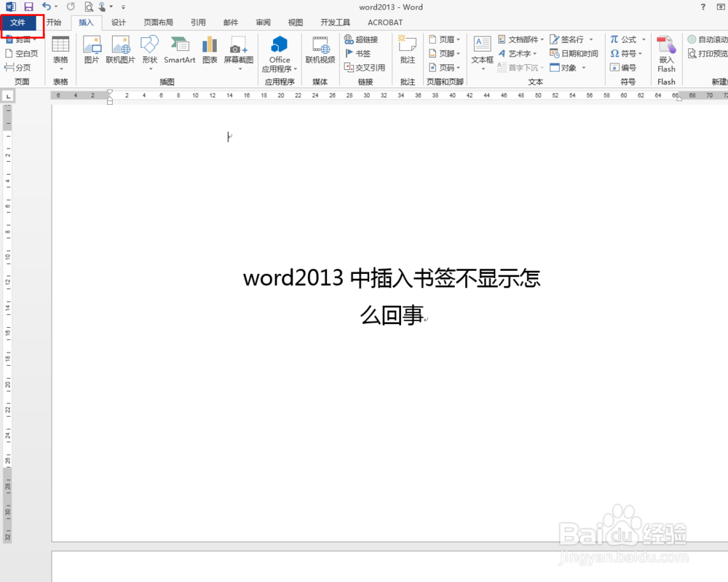The height and width of the screenshot is (582, 728).
Task: Open the 开发工具 tab
Action: pyautogui.click(x=335, y=23)
